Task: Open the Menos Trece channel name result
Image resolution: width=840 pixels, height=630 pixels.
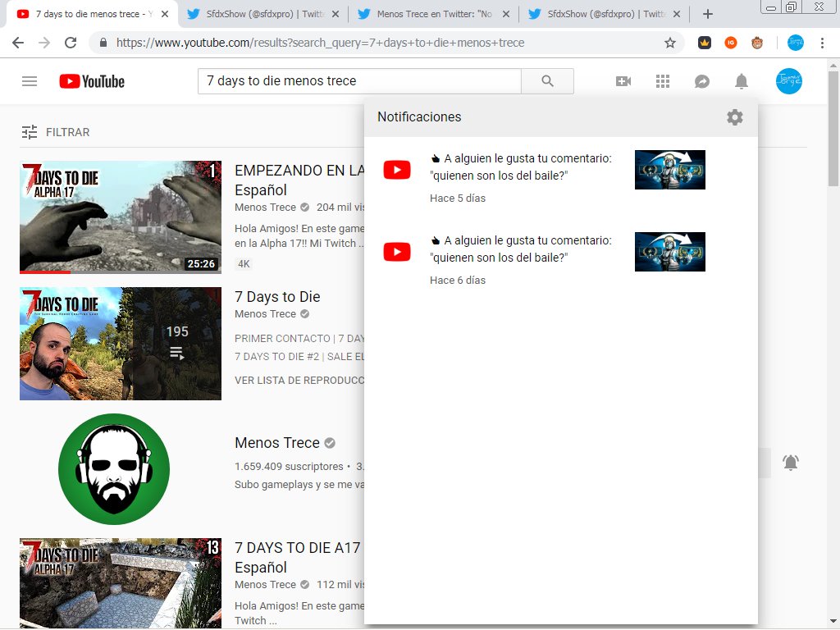Action: (x=277, y=442)
